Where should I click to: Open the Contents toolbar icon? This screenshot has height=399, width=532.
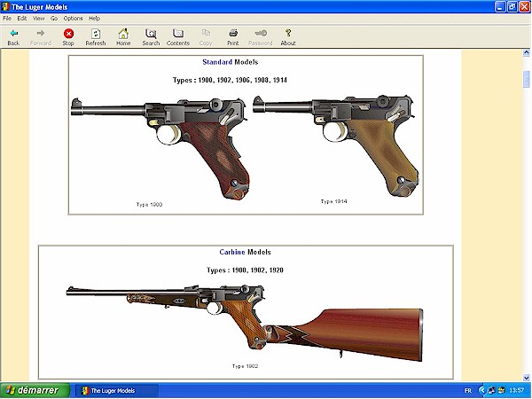pyautogui.click(x=178, y=34)
